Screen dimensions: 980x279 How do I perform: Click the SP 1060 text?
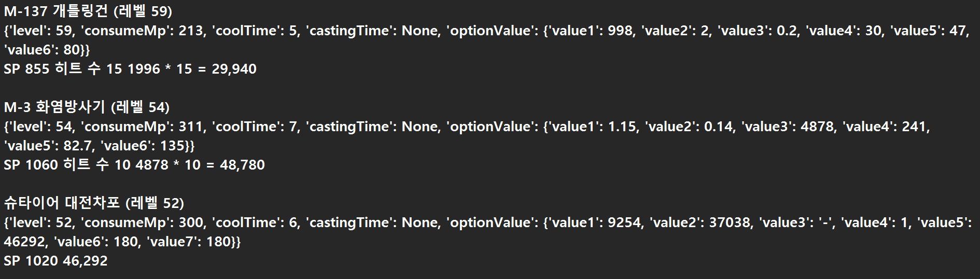[x=31, y=165]
